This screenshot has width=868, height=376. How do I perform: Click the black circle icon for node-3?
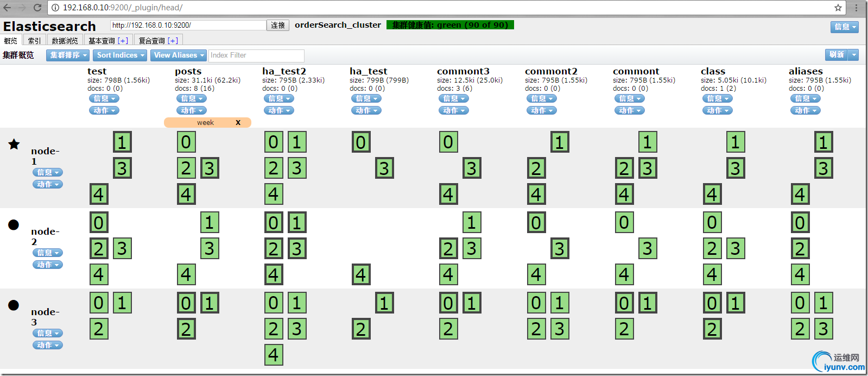(14, 305)
